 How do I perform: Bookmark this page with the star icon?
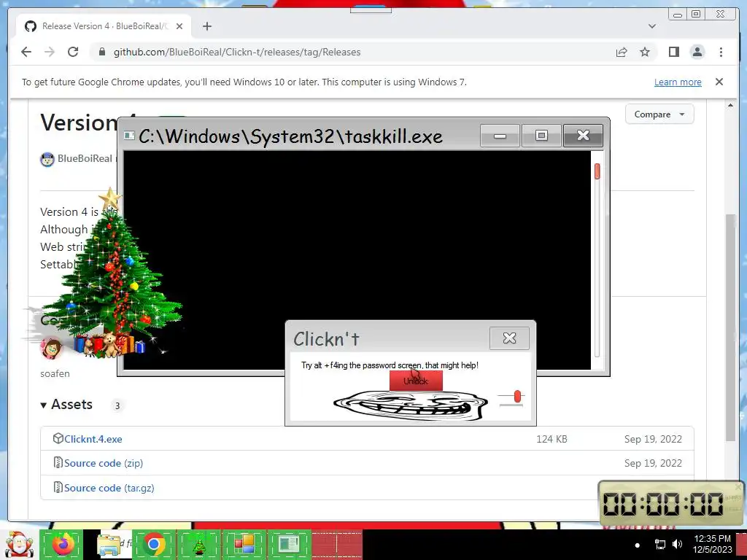pyautogui.click(x=645, y=52)
